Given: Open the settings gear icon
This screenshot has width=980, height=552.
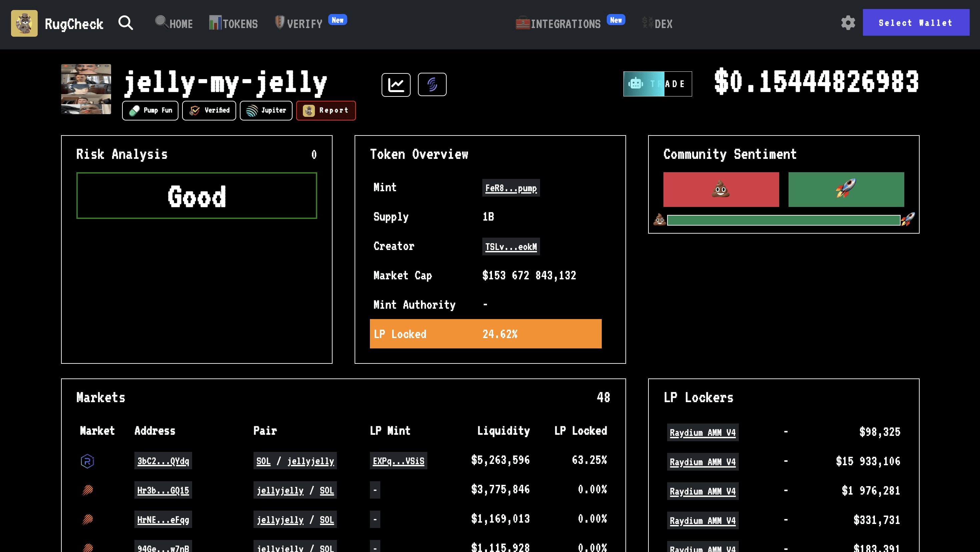Looking at the screenshot, I should coord(848,23).
